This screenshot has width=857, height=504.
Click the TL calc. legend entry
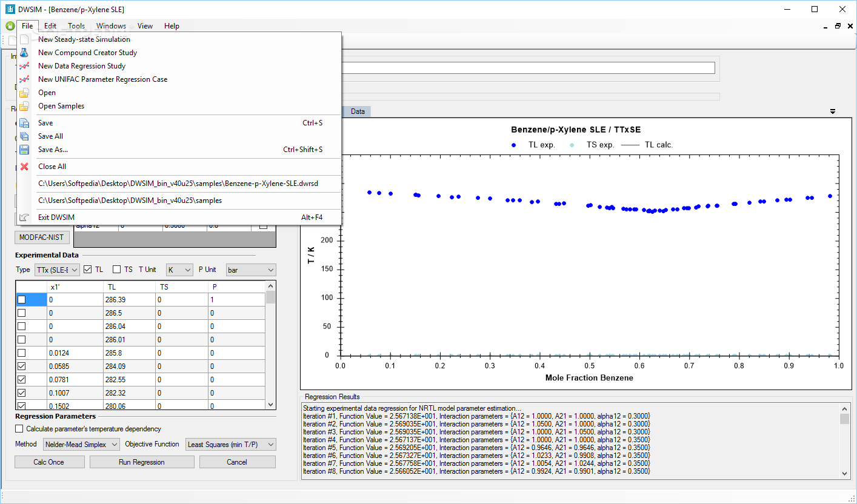pyautogui.click(x=647, y=145)
